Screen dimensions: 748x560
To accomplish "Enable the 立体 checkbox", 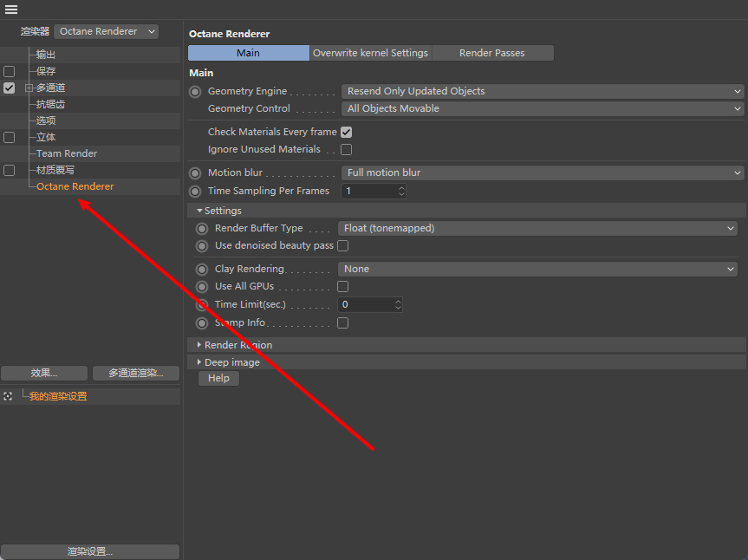I will click(9, 137).
